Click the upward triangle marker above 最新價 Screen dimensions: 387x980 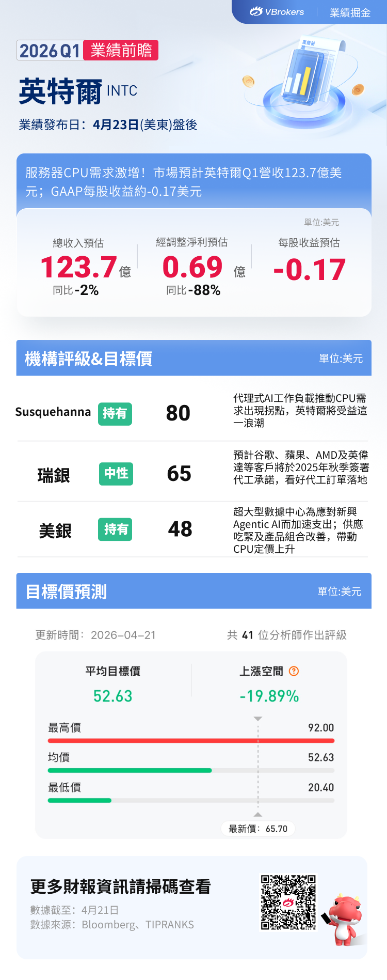pyautogui.click(x=258, y=815)
